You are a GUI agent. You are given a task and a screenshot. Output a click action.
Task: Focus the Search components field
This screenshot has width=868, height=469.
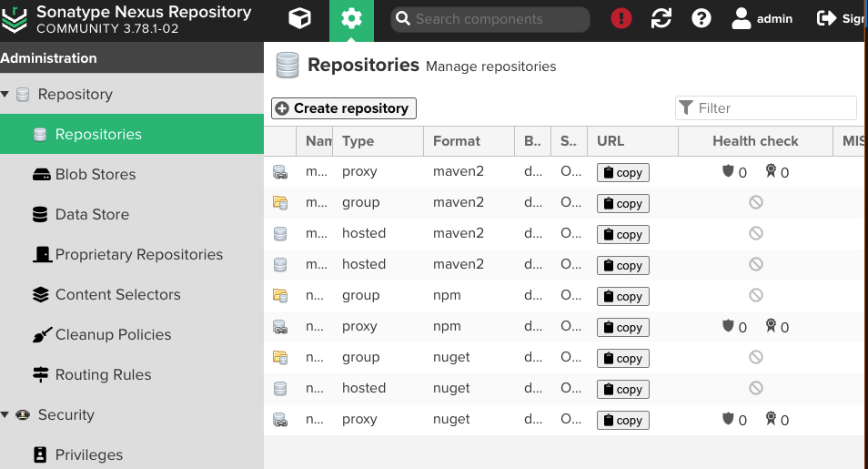click(x=490, y=19)
